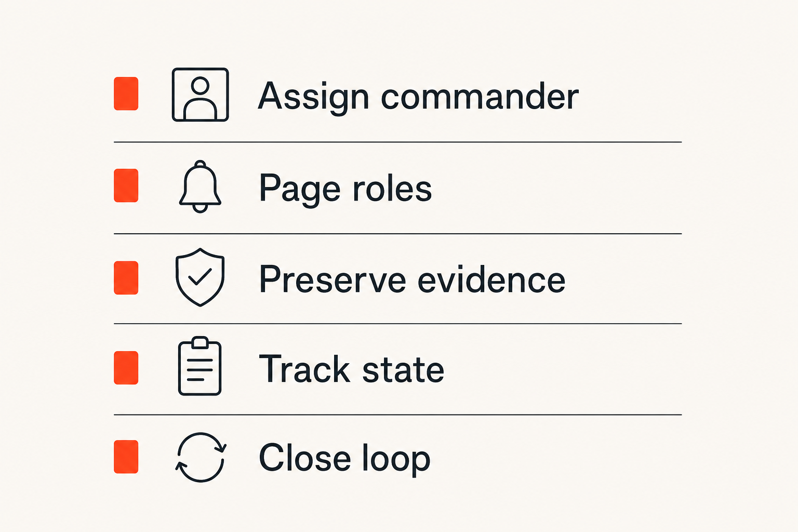
Task: Click the clipboard icon for Track state
Action: (x=200, y=366)
